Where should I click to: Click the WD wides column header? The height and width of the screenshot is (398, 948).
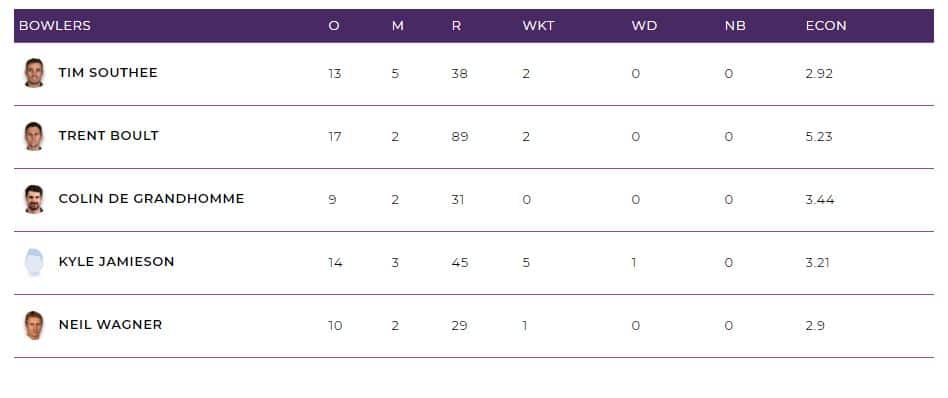644,25
